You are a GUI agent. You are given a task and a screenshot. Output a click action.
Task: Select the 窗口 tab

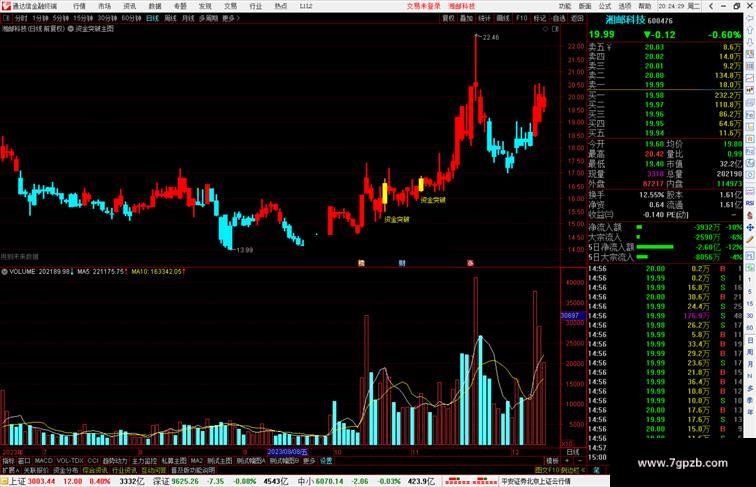[24, 461]
